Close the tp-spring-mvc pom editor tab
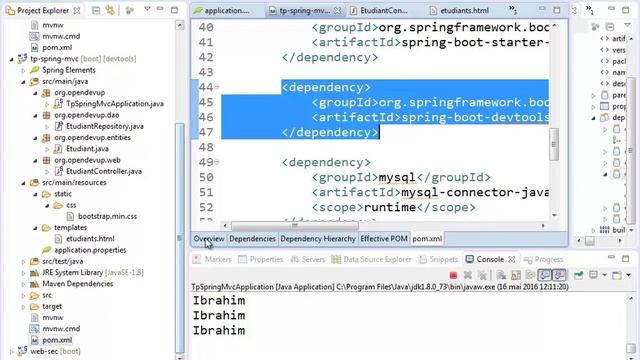The width and height of the screenshot is (640, 360). (337, 11)
